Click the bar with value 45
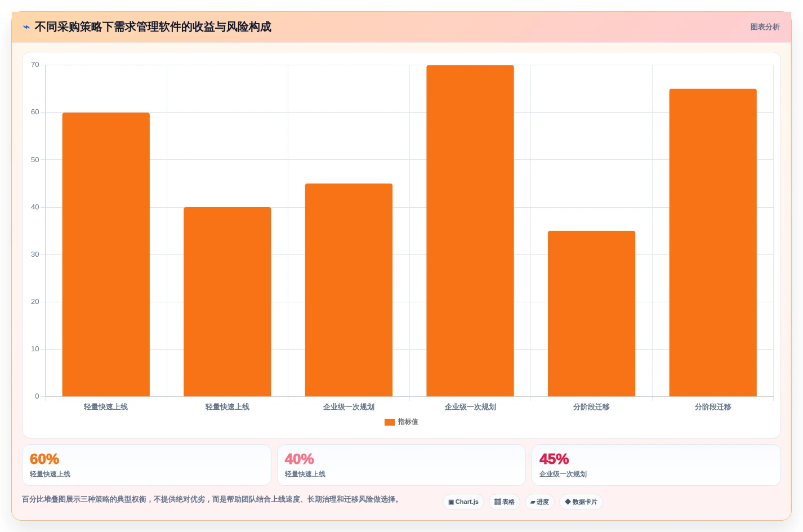 pos(349,290)
